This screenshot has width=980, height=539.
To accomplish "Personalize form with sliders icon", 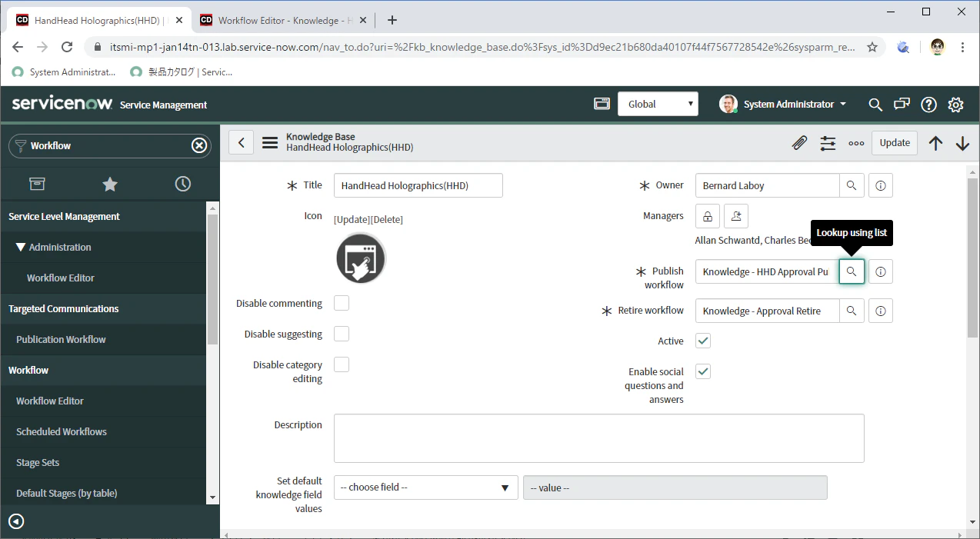I will 828,143.
